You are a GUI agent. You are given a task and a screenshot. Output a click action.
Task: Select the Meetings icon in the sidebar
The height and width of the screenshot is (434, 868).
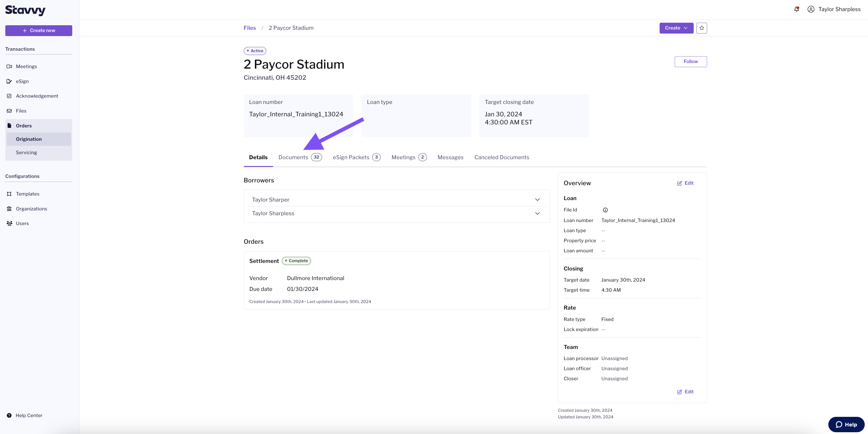(x=9, y=66)
